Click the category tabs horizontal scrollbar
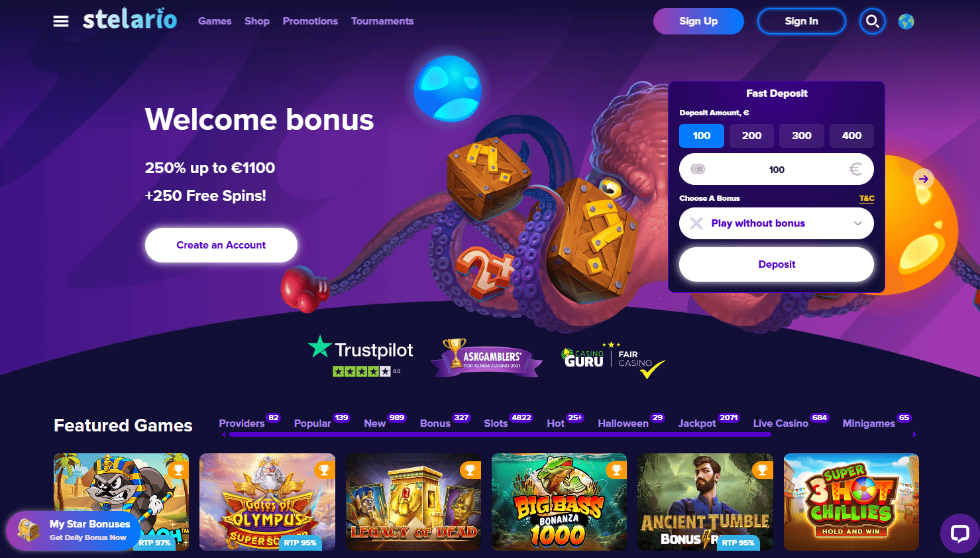Screen dimensions: 980x558 498,435
